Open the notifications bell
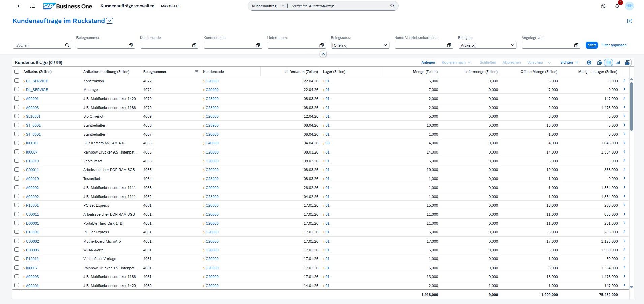 617,6
